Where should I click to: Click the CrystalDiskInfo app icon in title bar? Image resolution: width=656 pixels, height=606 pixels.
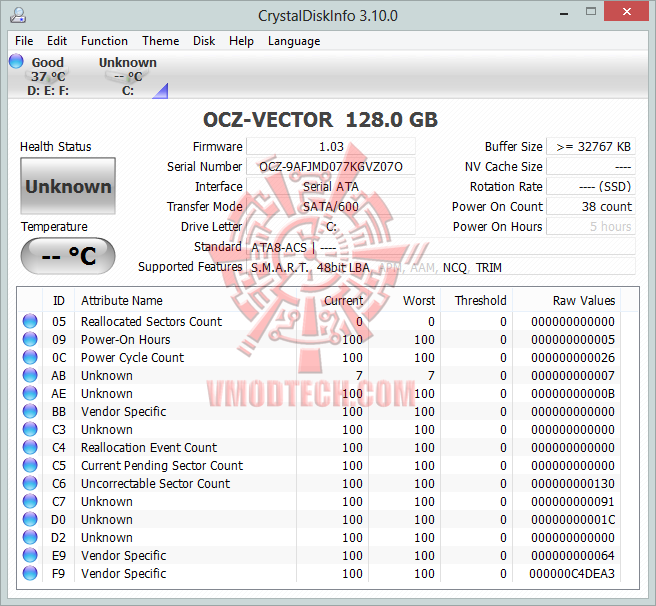(x=18, y=15)
